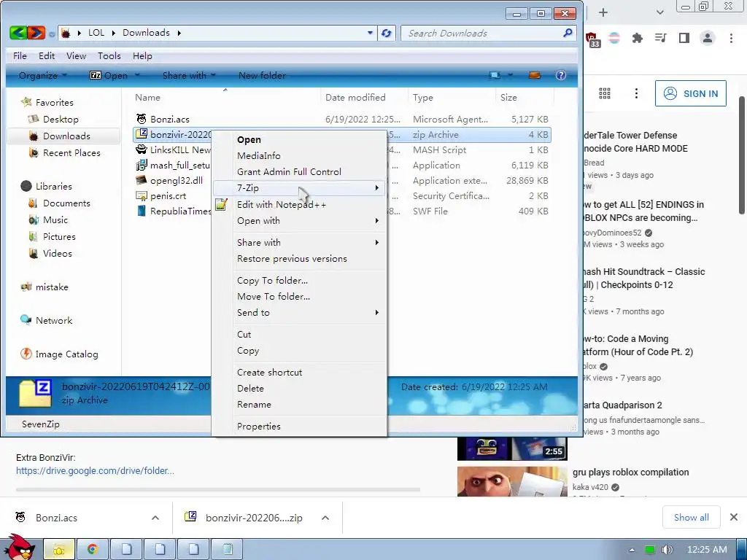Open Chrome extensions puzzle icon
The height and width of the screenshot is (560, 747).
point(637,38)
